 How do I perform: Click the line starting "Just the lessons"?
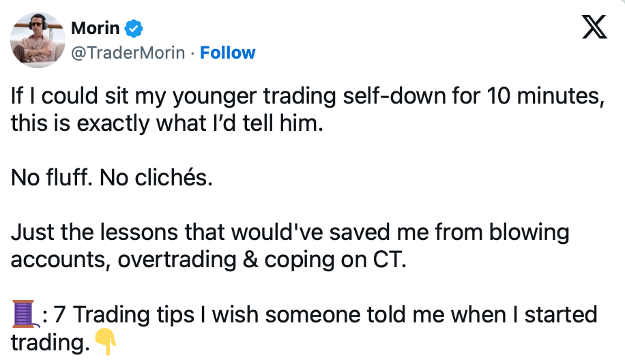pyautogui.click(x=290, y=232)
